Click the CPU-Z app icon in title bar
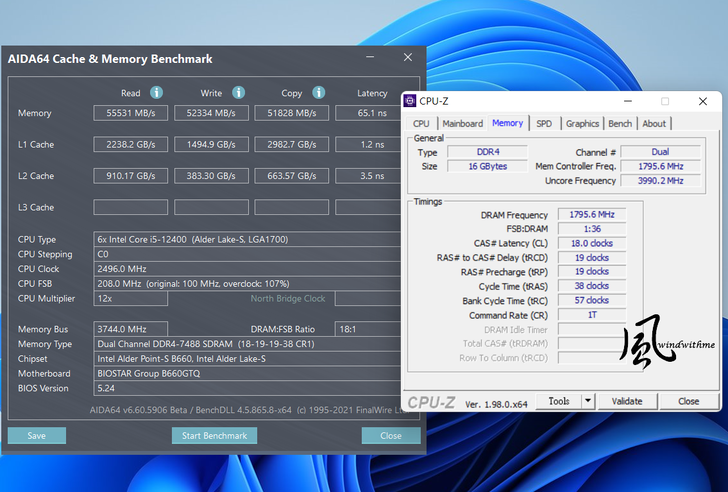The height and width of the screenshot is (492, 728). click(x=411, y=101)
